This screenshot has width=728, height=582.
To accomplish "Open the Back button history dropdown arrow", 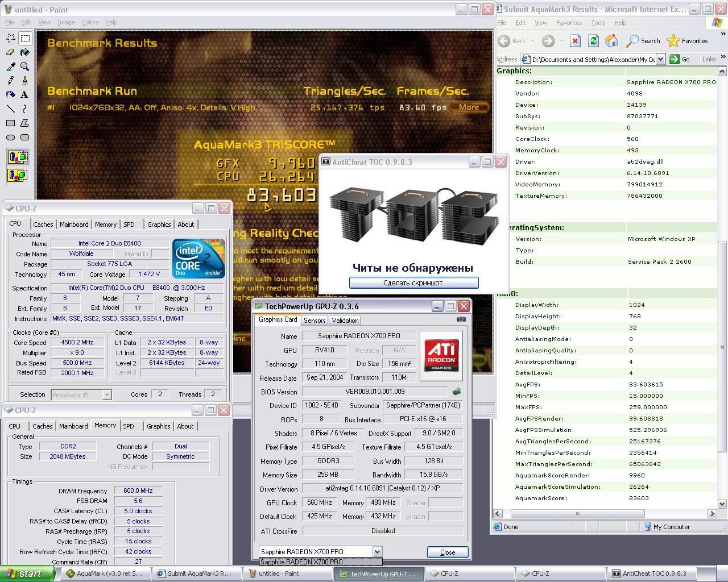I will [533, 41].
